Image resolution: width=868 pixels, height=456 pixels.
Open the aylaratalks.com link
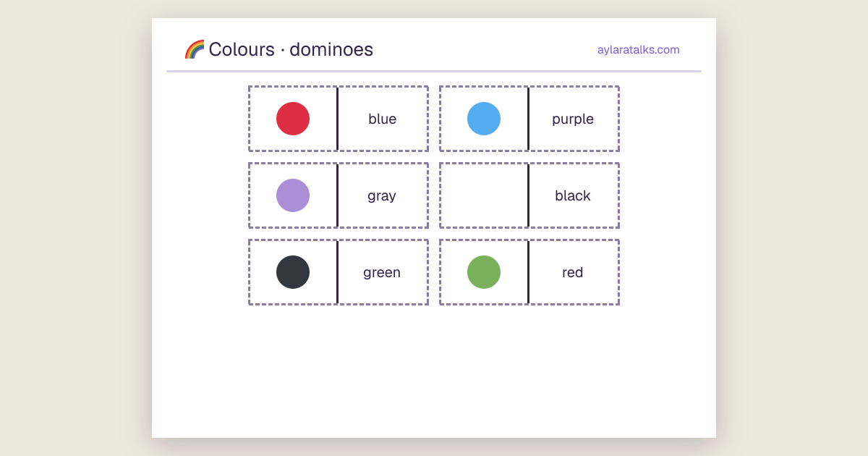[x=639, y=50]
